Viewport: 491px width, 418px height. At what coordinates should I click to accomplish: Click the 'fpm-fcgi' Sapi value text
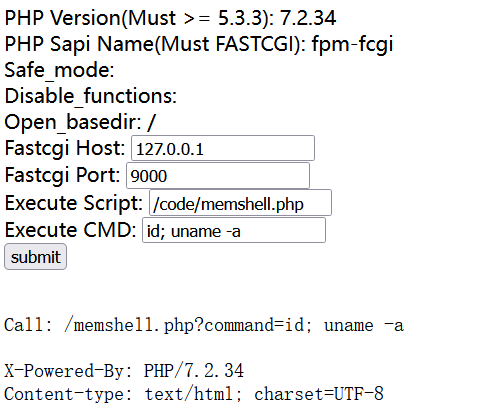(352, 45)
